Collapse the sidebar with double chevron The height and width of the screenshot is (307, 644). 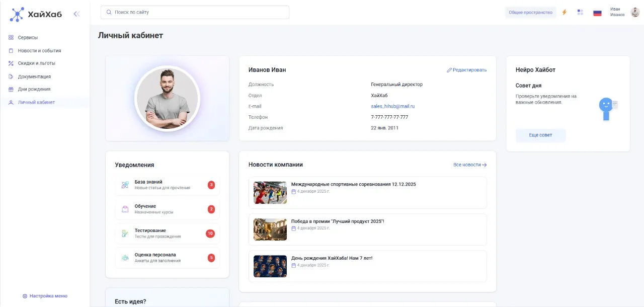(76, 14)
